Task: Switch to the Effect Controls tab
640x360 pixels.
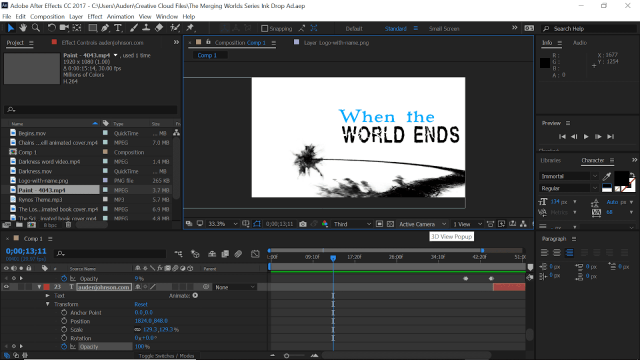Action: (x=102, y=42)
